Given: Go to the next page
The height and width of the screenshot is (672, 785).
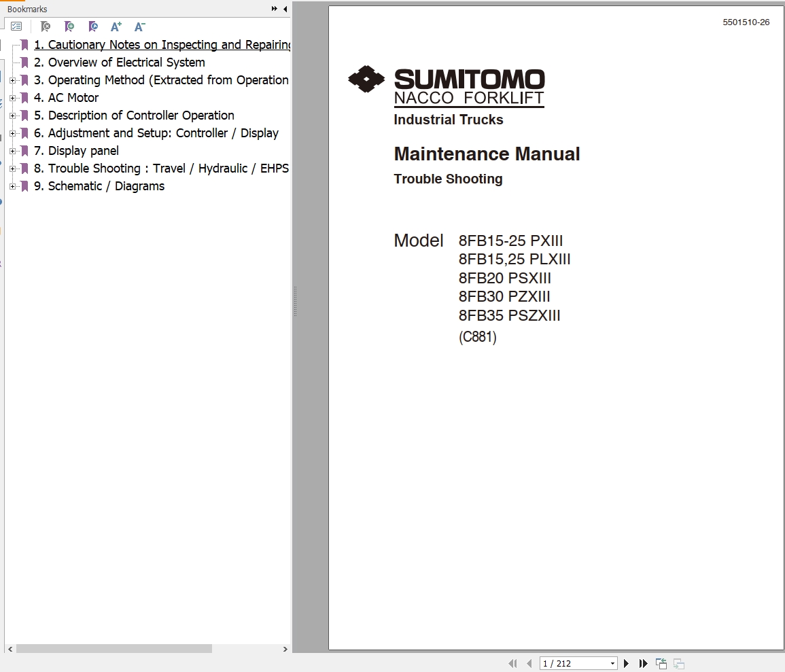Looking at the screenshot, I should (626, 663).
